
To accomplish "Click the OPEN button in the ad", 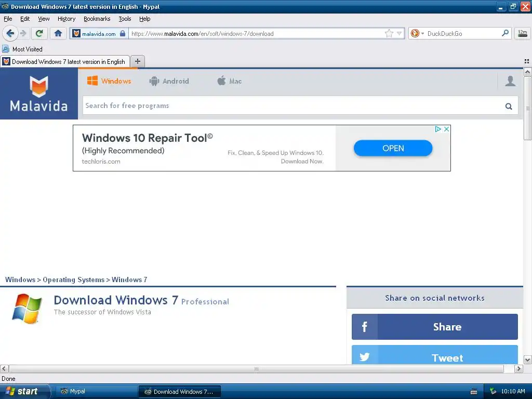I will pos(393,148).
